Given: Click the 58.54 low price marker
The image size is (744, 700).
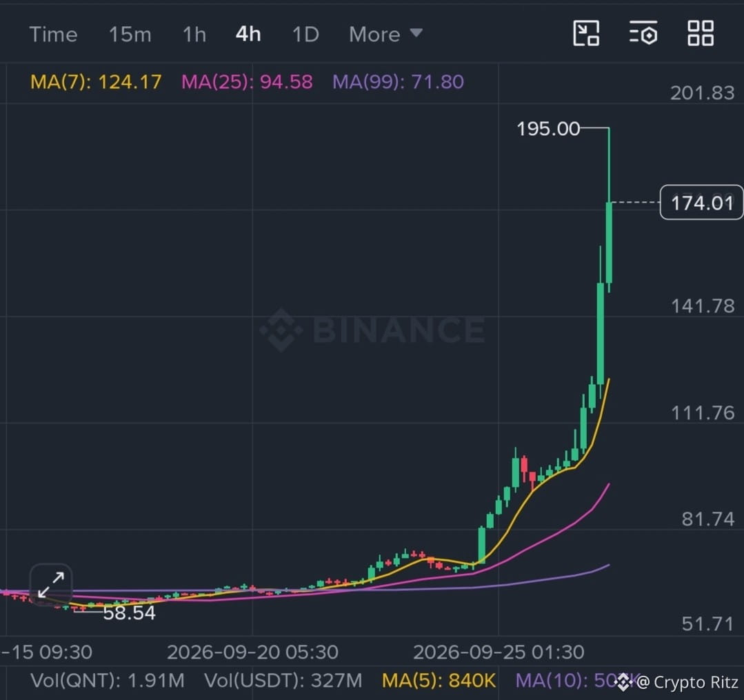Looking at the screenshot, I should point(129,612).
